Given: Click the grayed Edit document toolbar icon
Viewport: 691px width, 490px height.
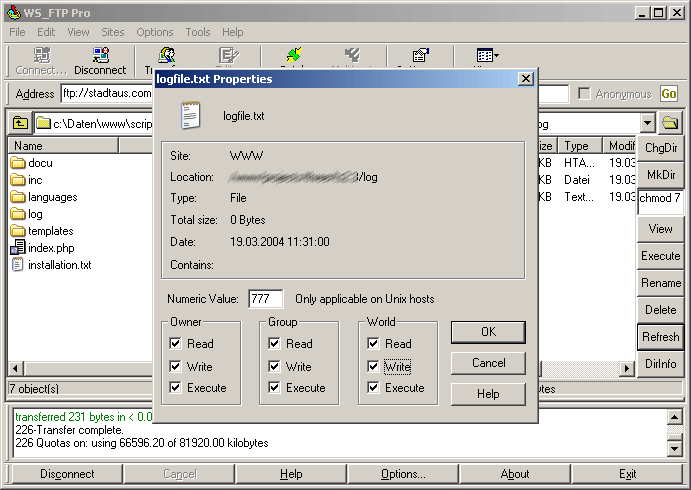Looking at the screenshot, I should pos(229,55).
